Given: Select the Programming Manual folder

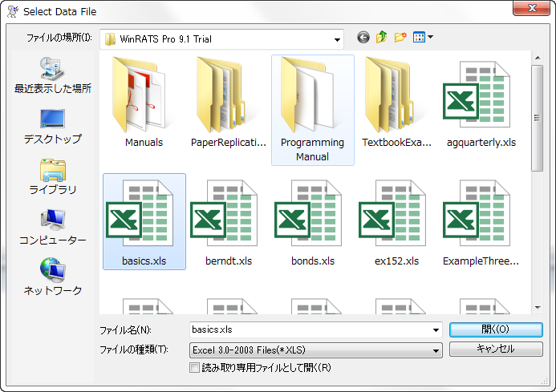Looking at the screenshot, I should [x=312, y=108].
